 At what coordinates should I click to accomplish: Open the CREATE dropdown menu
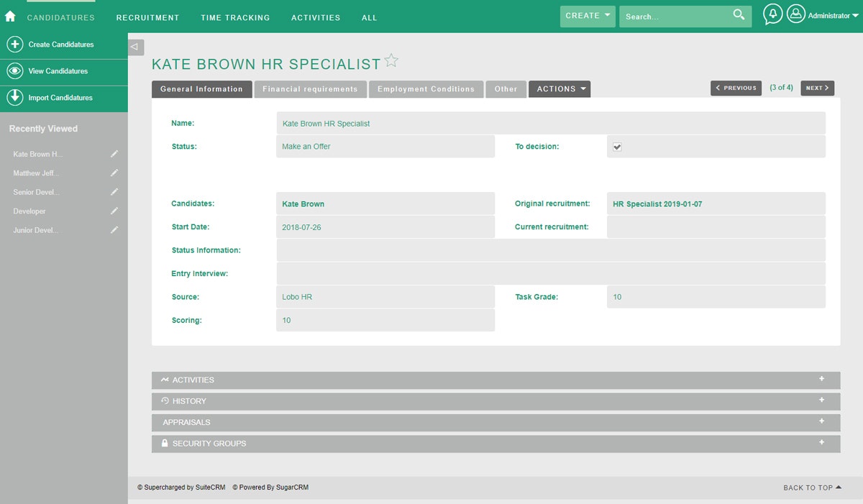coord(588,16)
